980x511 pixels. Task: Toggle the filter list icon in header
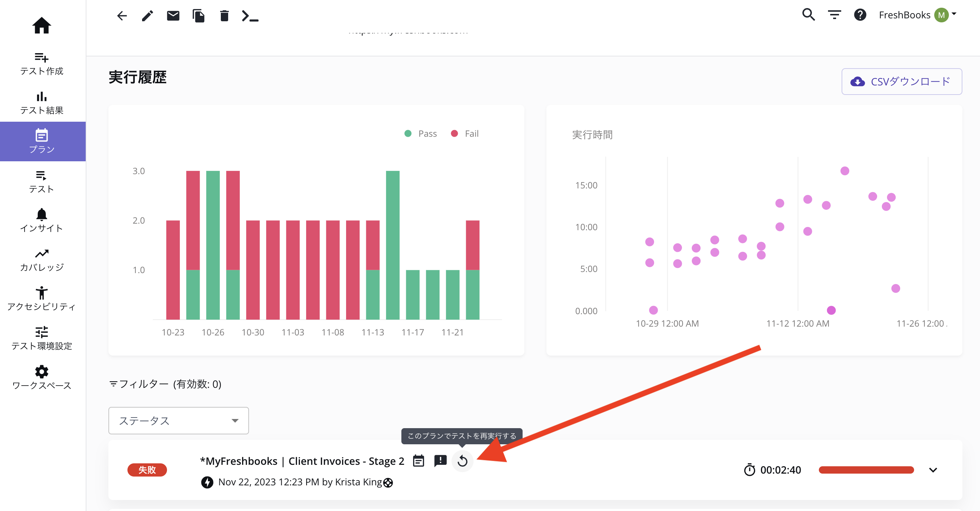coord(834,15)
